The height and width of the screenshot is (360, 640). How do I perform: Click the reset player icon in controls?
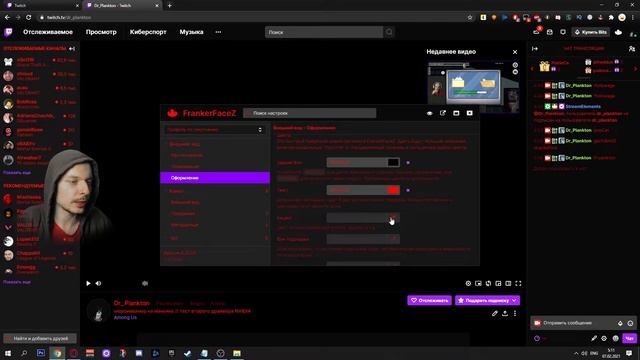point(488,283)
